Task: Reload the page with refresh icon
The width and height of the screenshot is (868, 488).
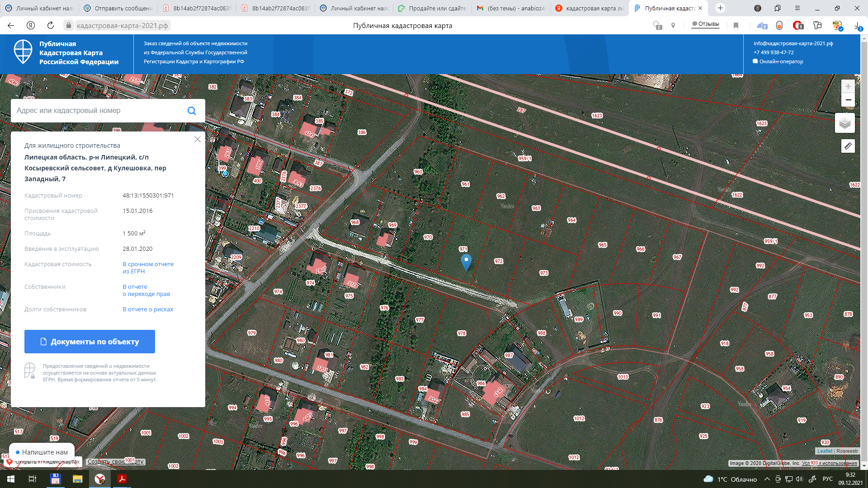Action: point(51,25)
